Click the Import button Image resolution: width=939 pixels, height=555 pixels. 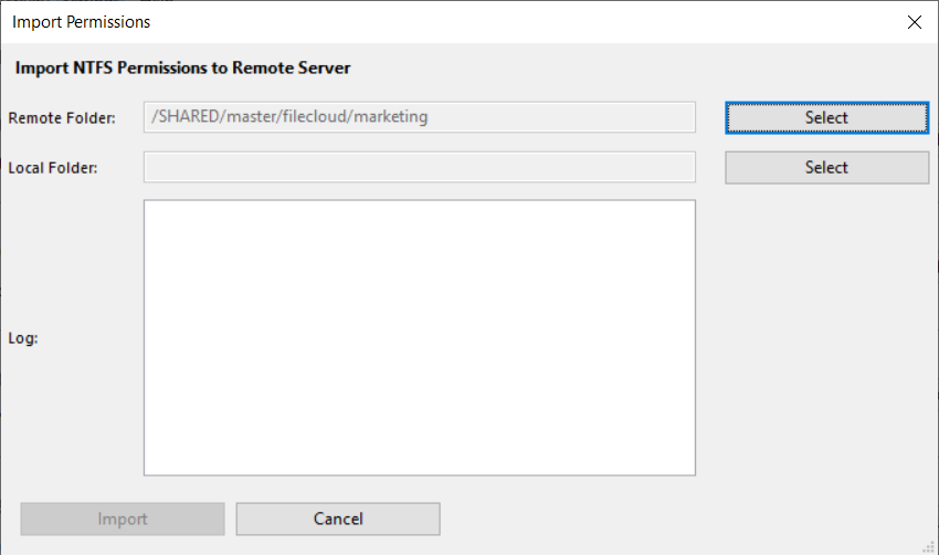click(122, 518)
